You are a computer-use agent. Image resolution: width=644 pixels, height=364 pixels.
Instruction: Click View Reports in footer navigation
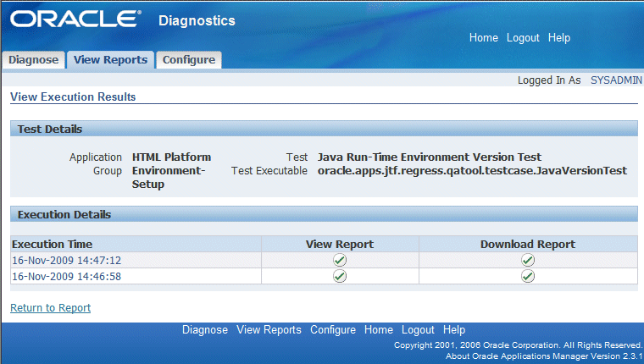(269, 330)
